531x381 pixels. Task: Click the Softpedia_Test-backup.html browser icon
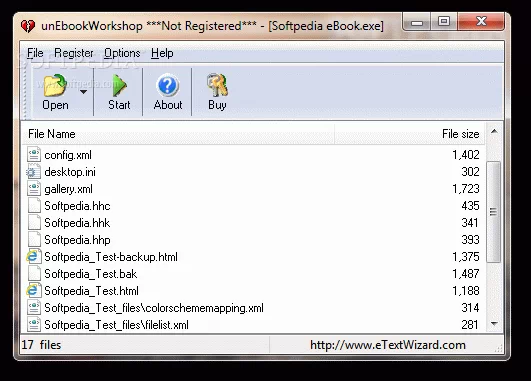(x=34, y=256)
